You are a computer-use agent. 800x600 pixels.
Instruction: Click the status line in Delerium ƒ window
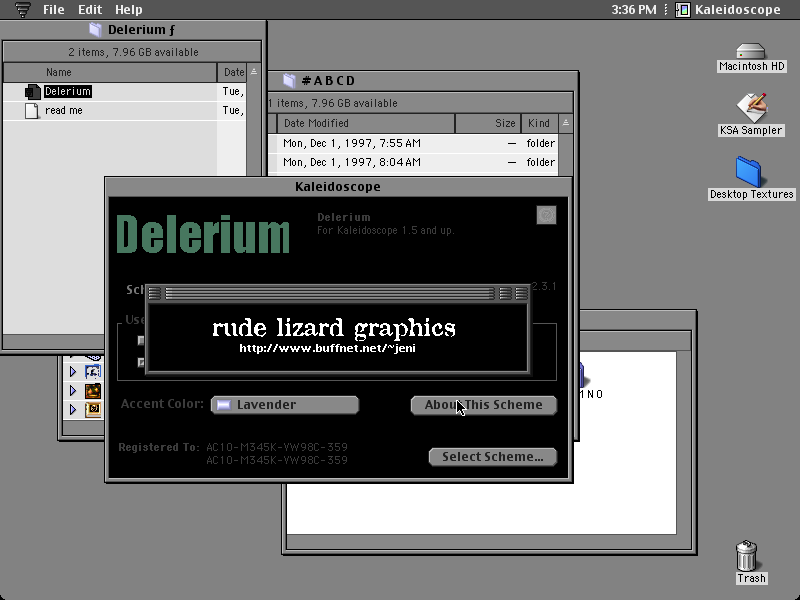[133, 53]
